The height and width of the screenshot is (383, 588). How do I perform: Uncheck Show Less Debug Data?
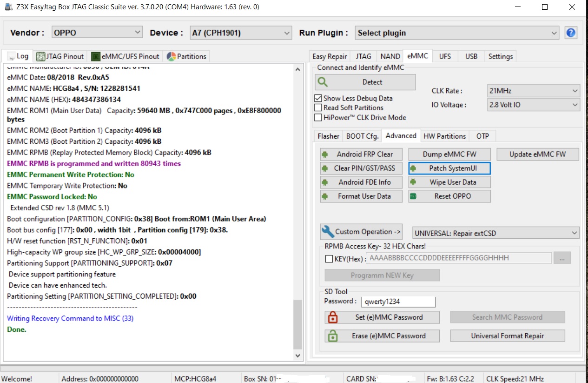point(318,98)
